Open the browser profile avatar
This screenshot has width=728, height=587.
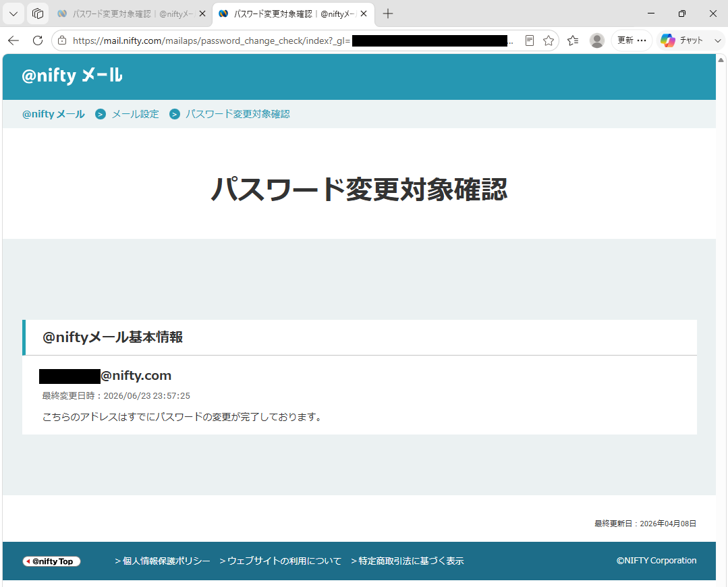596,40
